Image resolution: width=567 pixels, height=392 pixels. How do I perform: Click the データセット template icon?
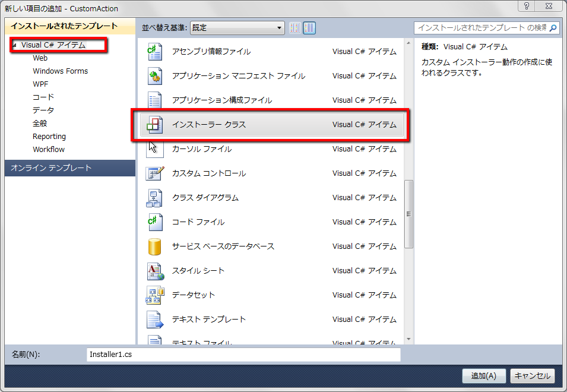(x=155, y=295)
